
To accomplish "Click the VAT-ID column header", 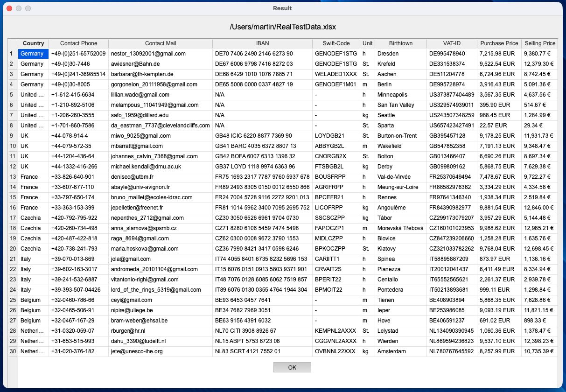I will pyautogui.click(x=451, y=43).
